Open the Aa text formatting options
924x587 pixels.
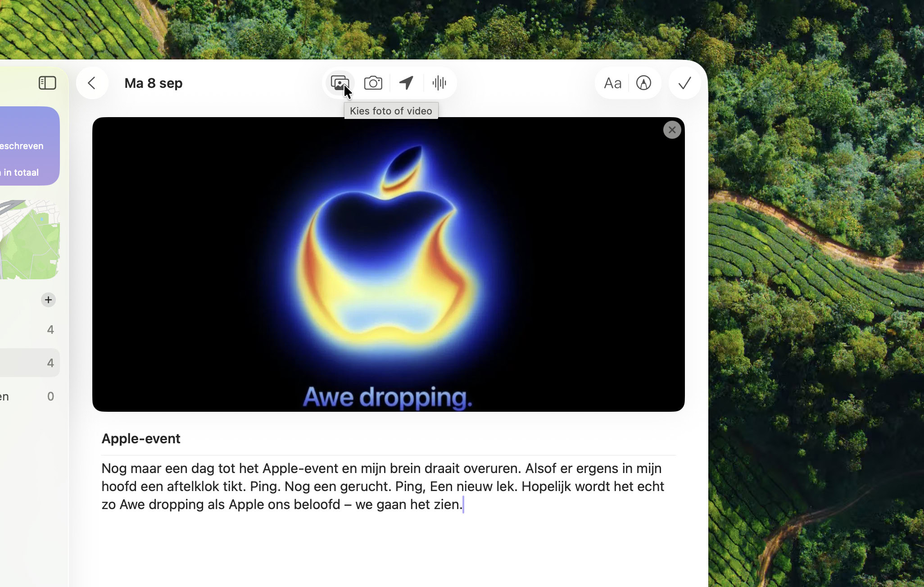pyautogui.click(x=612, y=83)
